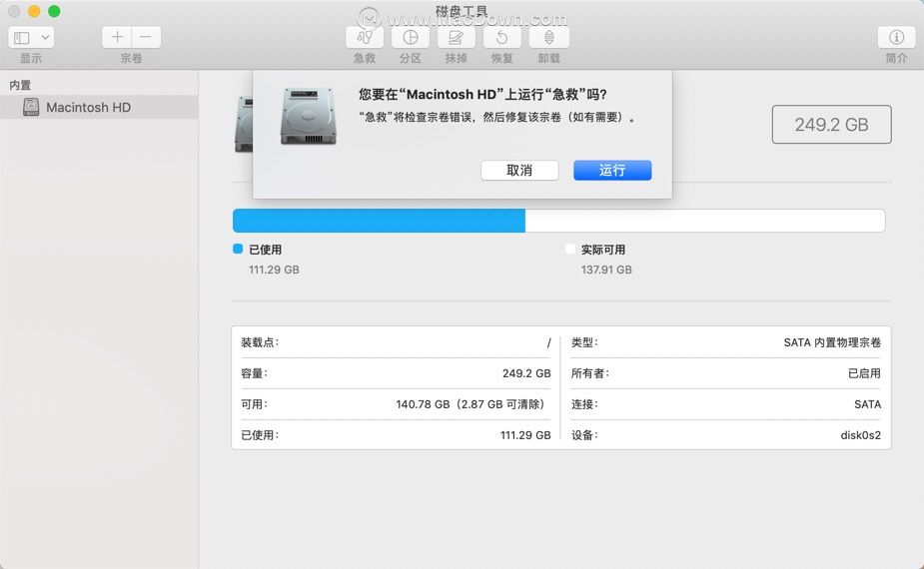Click the hard drive icon in dialog
Image resolution: width=924 pixels, height=569 pixels.
click(x=309, y=116)
